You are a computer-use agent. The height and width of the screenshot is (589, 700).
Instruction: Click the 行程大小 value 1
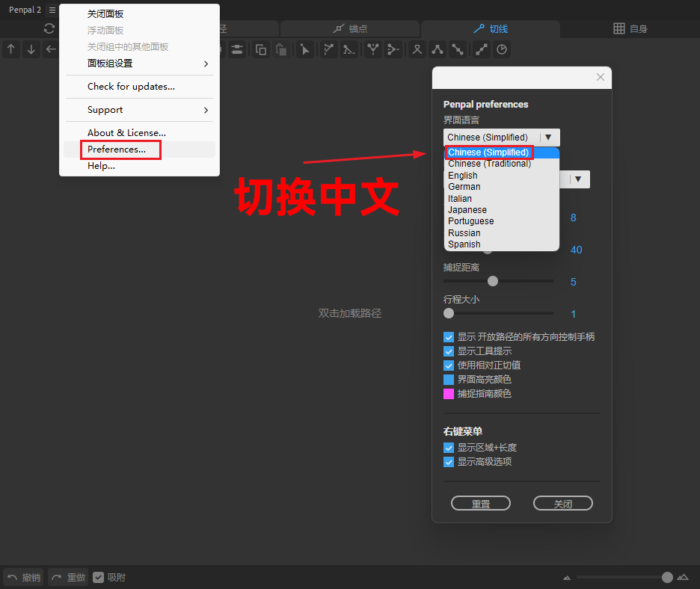573,314
